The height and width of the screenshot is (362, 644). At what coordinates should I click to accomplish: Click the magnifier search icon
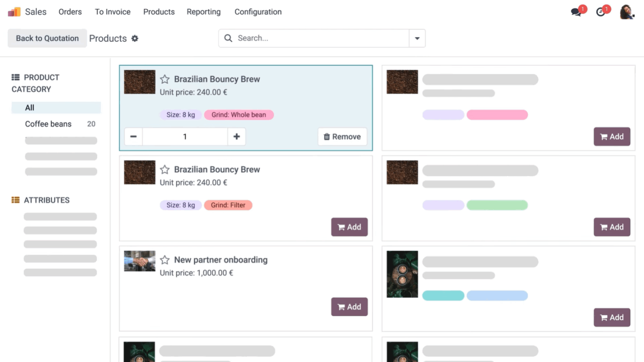point(228,38)
